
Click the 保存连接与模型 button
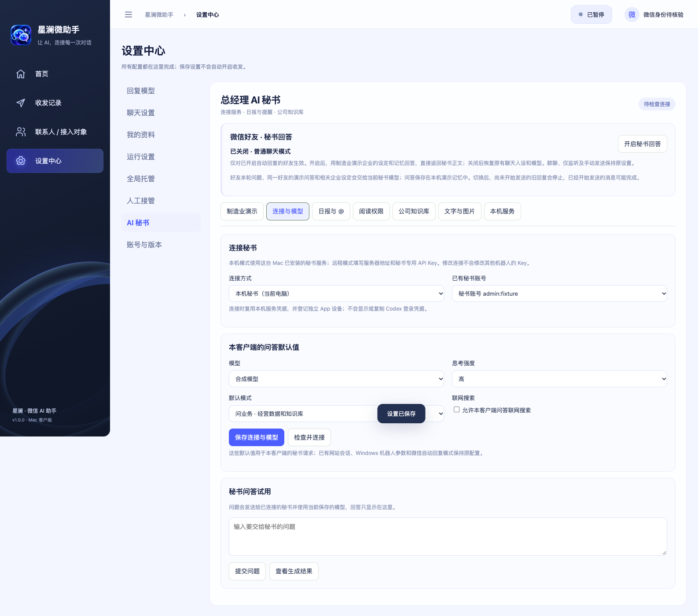click(x=257, y=437)
